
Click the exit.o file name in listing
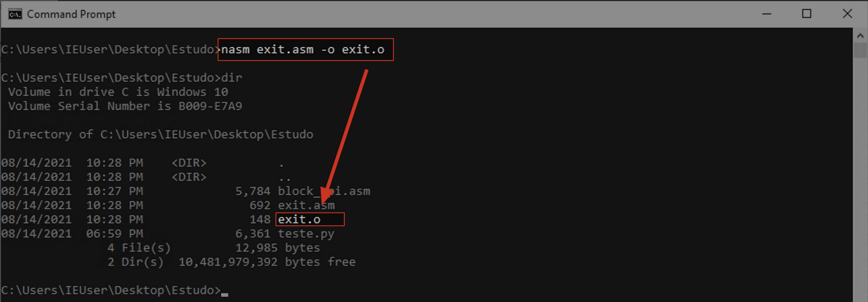299,220
